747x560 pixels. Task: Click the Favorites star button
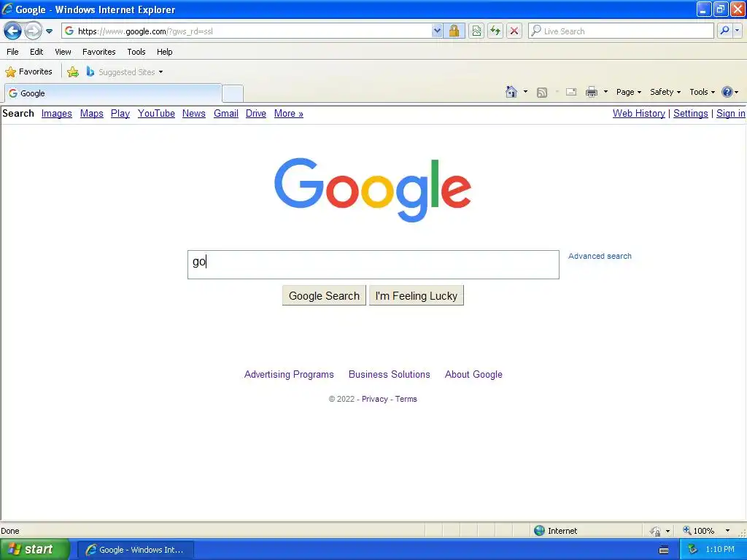pos(28,72)
